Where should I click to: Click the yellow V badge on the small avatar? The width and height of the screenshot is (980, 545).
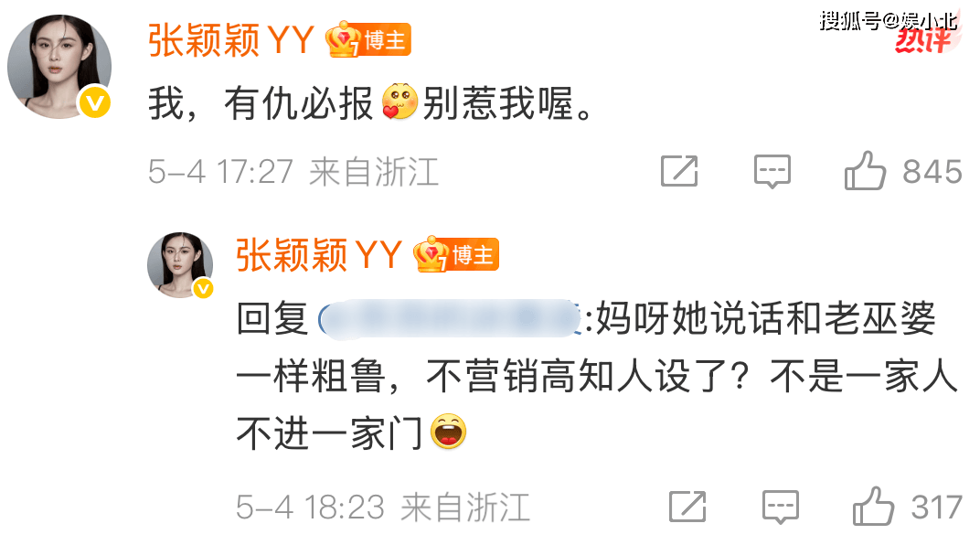pos(203,288)
